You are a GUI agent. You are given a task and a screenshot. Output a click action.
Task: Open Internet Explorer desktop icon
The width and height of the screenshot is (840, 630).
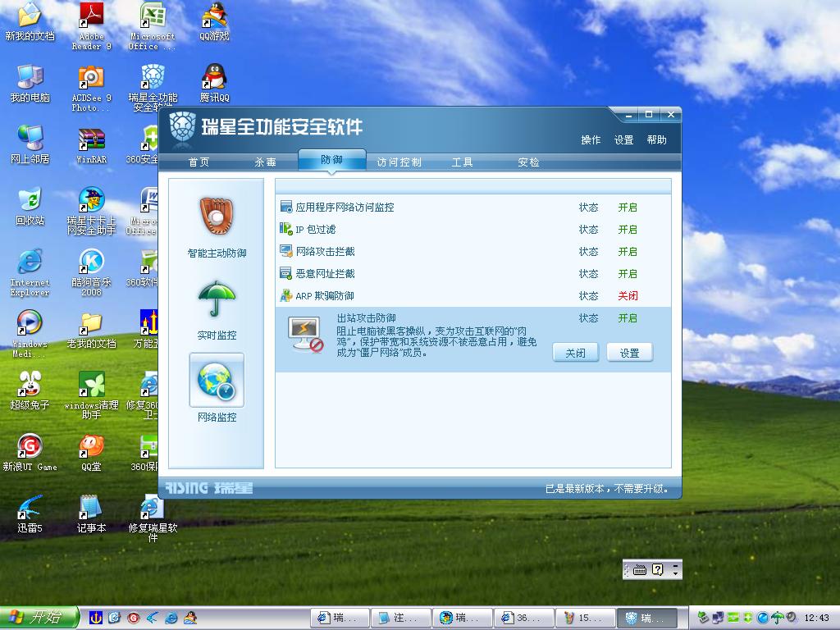[30, 262]
